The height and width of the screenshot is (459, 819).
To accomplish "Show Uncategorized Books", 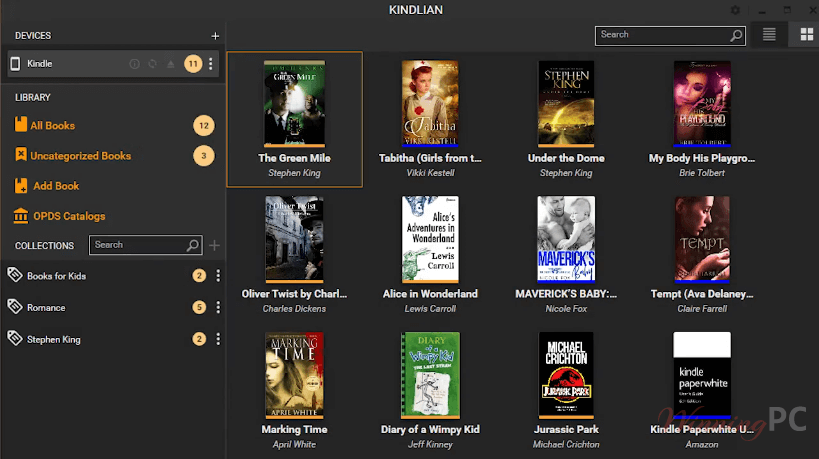I will [80, 156].
